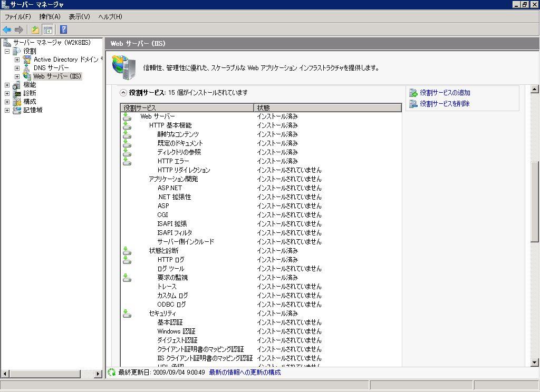The height and width of the screenshot is (392, 540).
Task: Sort by the 状態 column header
Action: [x=328, y=107]
